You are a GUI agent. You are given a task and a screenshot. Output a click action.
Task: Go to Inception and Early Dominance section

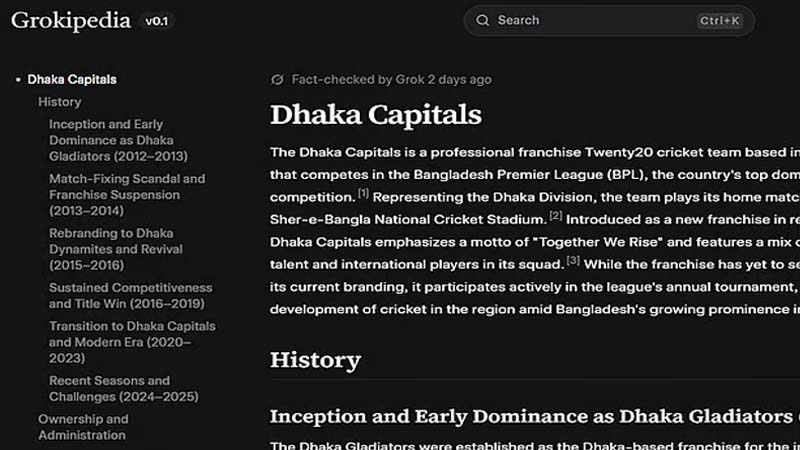(118, 140)
